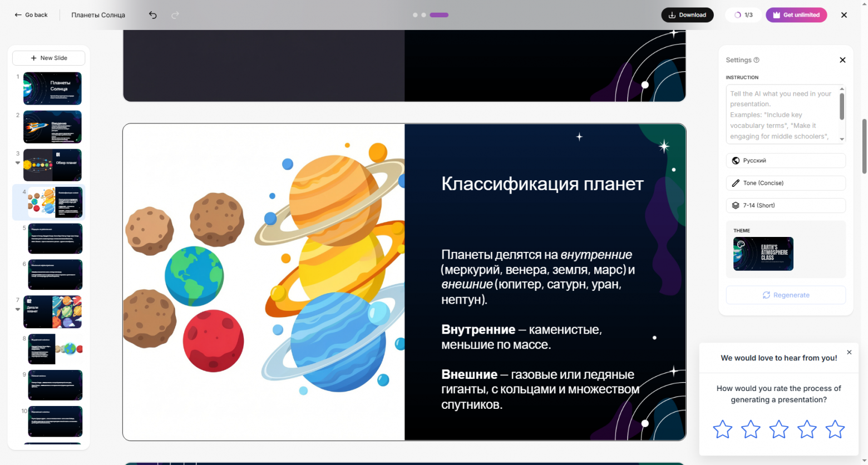This screenshot has width=868, height=465.
Task: Undo the last change
Action: [x=152, y=15]
